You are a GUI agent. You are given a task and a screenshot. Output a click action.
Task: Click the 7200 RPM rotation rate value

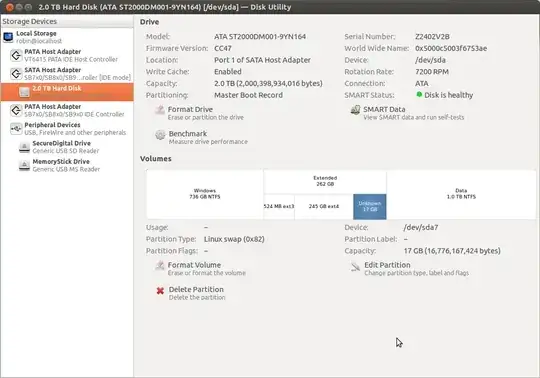coord(432,72)
